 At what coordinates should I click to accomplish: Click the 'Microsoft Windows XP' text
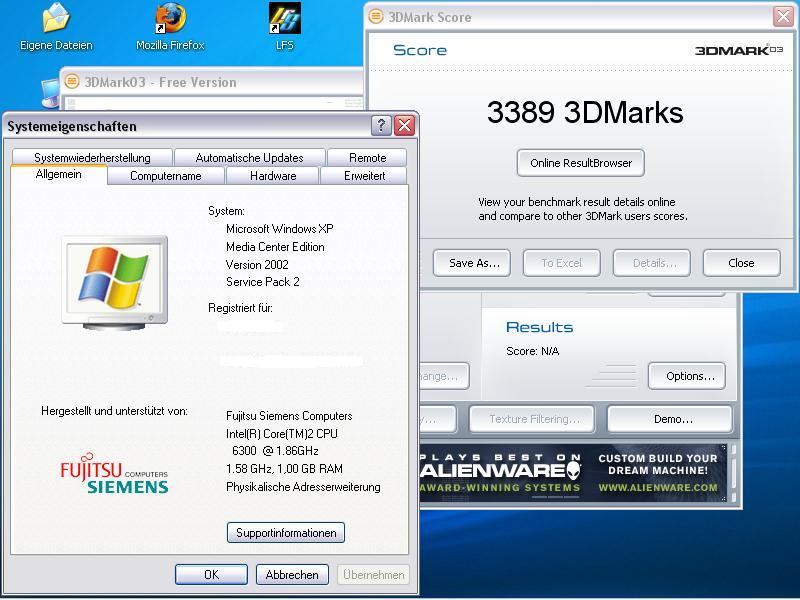(x=280, y=229)
